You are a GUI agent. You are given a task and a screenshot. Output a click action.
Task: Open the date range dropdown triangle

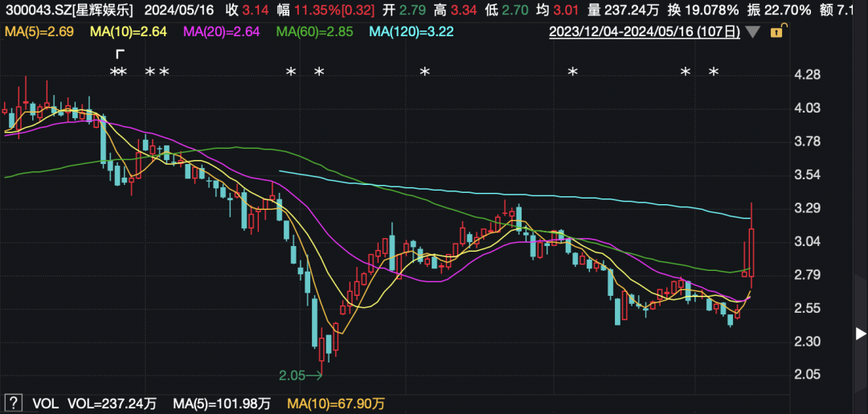click(752, 32)
